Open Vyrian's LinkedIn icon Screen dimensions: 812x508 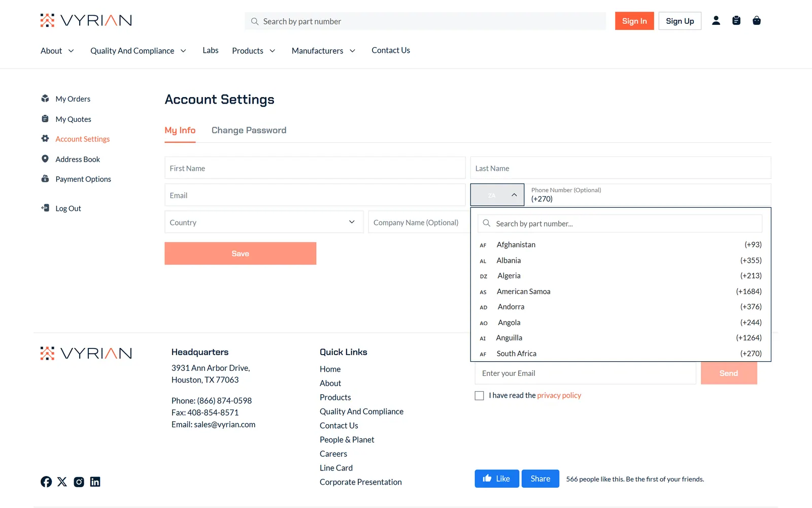pyautogui.click(x=95, y=482)
